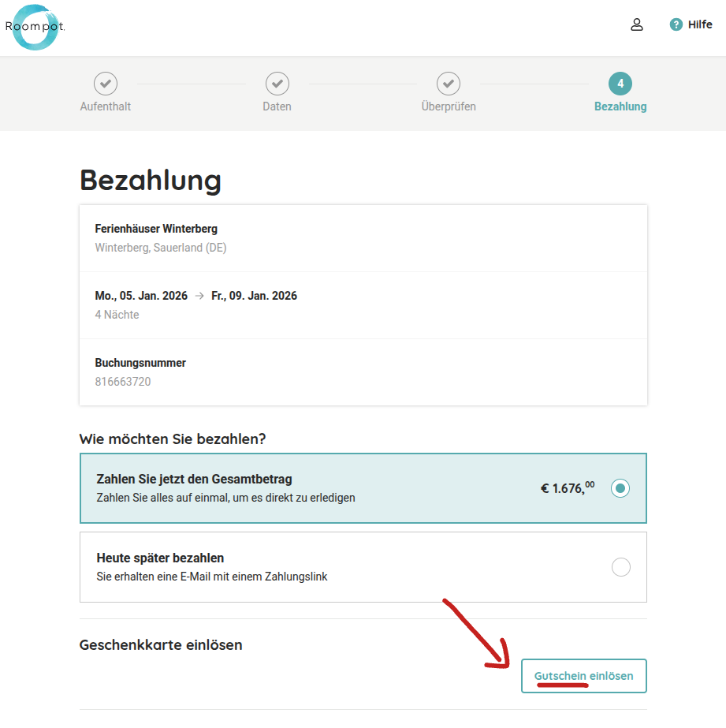This screenshot has width=726, height=728.
Task: Open the Hilfe link
Action: coord(698,24)
